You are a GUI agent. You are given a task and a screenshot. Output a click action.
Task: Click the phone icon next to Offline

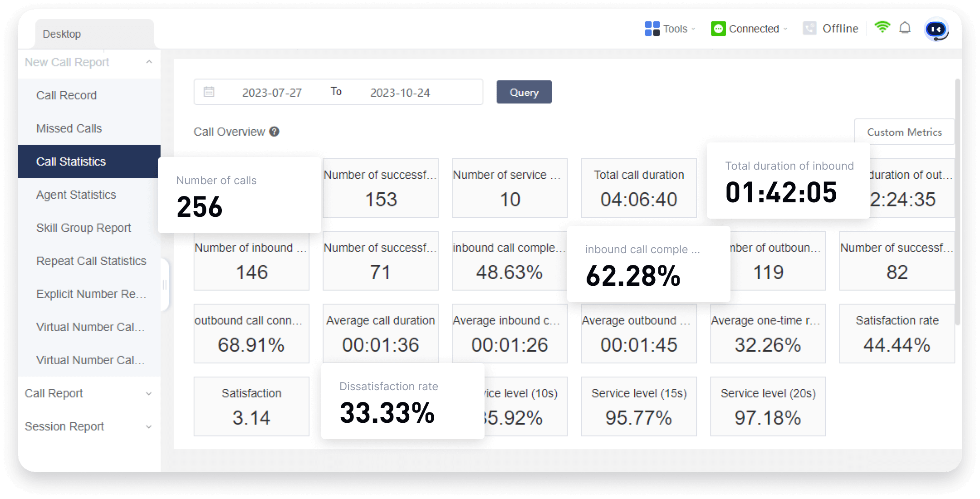coord(810,28)
